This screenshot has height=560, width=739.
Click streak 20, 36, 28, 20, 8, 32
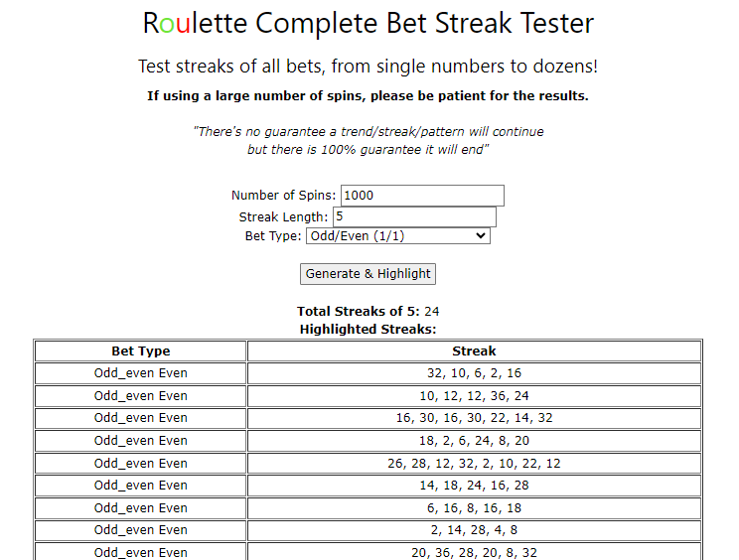(x=474, y=552)
